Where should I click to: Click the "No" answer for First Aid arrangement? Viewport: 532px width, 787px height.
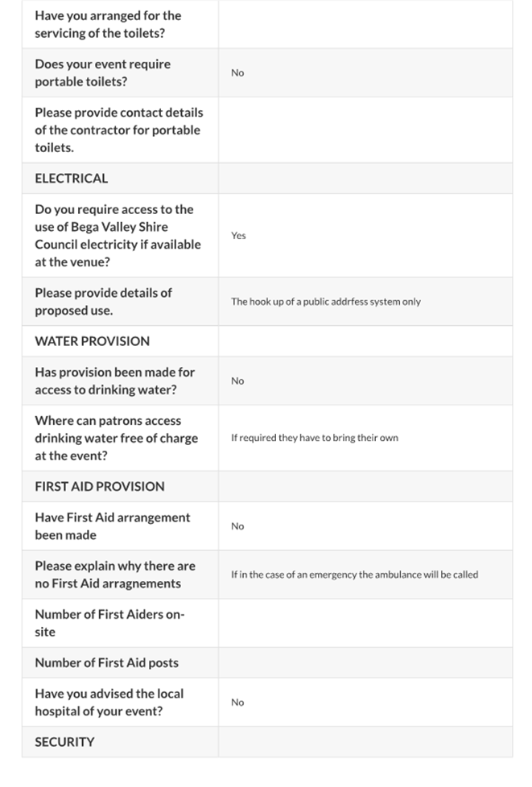coord(237,526)
